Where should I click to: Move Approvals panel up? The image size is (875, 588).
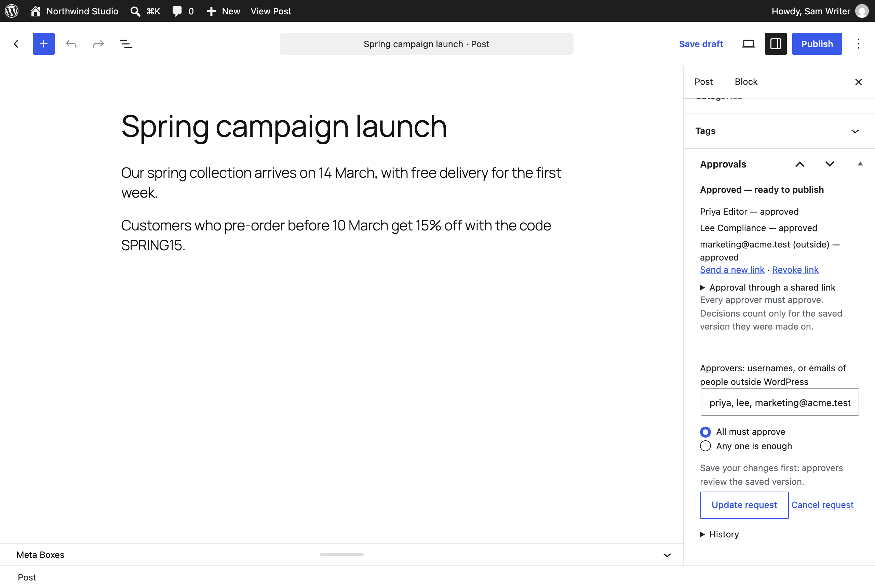(x=800, y=164)
